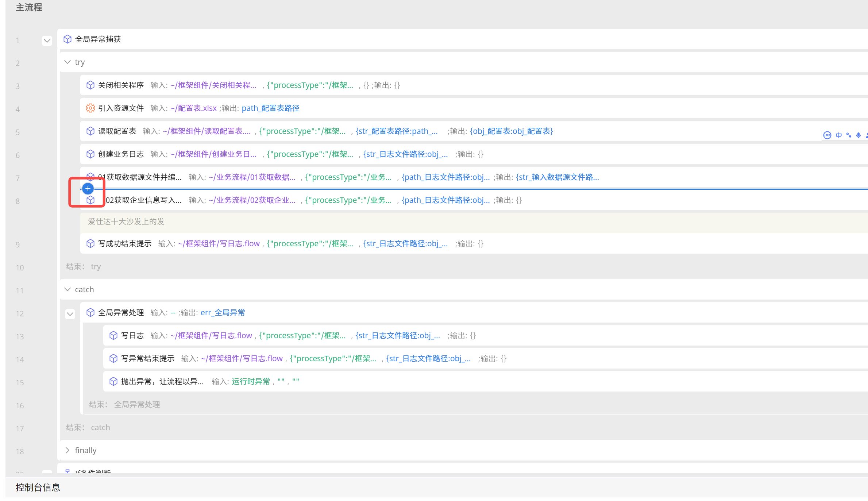Click the iFLY input method logo
868x501 pixels.
[x=827, y=135]
